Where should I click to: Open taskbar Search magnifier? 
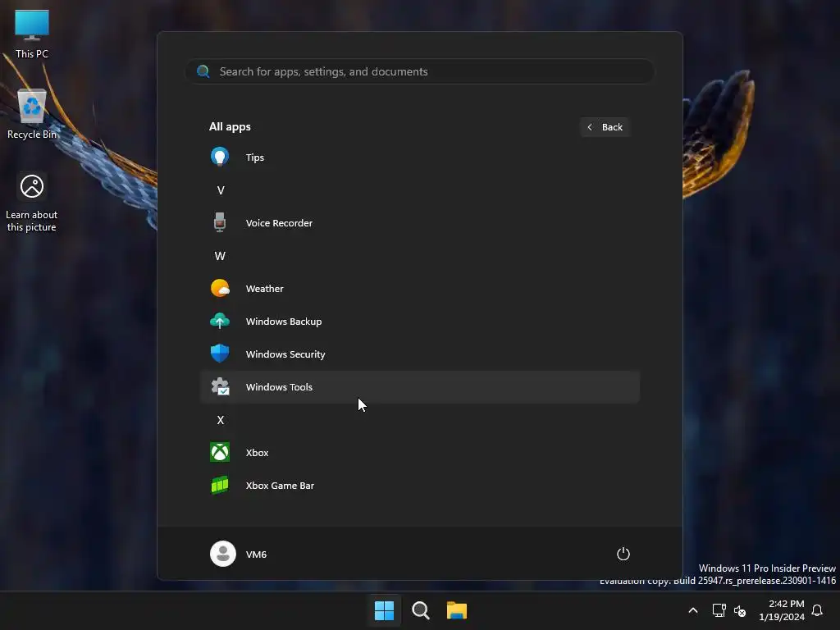click(421, 610)
